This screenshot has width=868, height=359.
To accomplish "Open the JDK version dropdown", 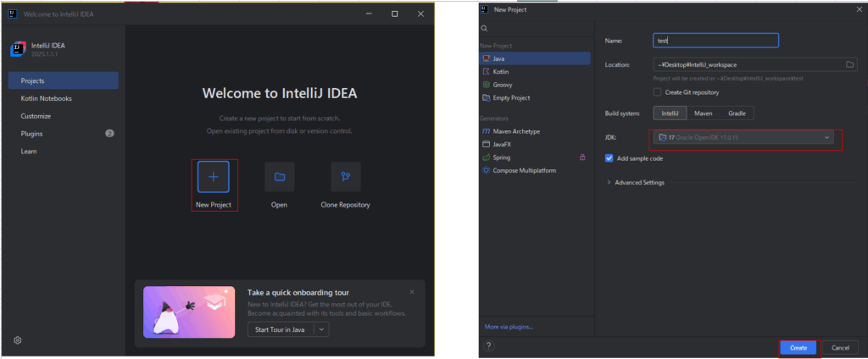I will pos(743,136).
